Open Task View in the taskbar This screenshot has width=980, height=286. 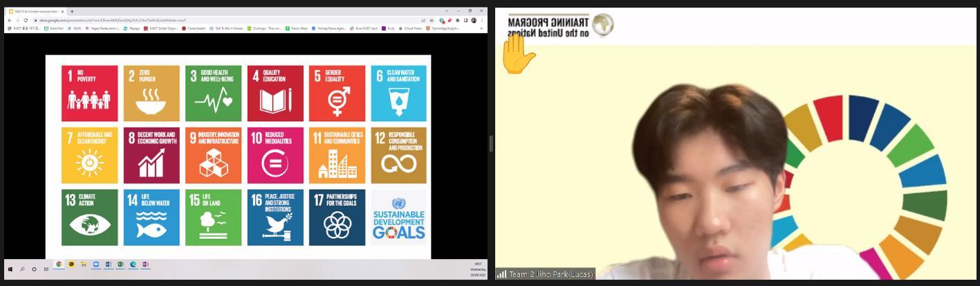click(46, 269)
